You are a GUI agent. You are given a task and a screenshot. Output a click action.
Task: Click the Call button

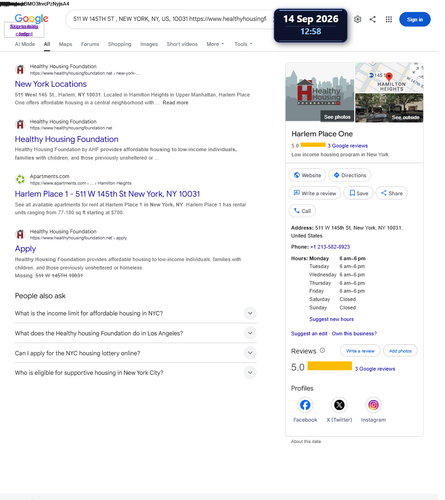302,211
